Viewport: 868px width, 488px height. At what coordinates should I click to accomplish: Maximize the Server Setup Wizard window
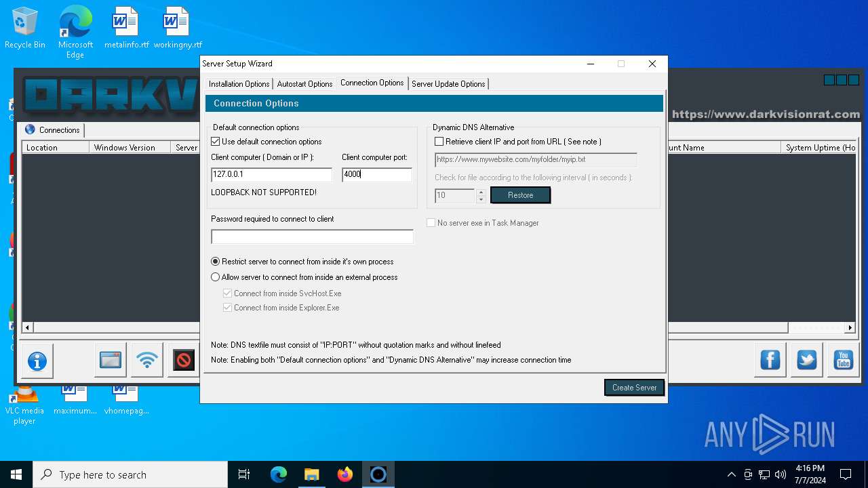(620, 64)
